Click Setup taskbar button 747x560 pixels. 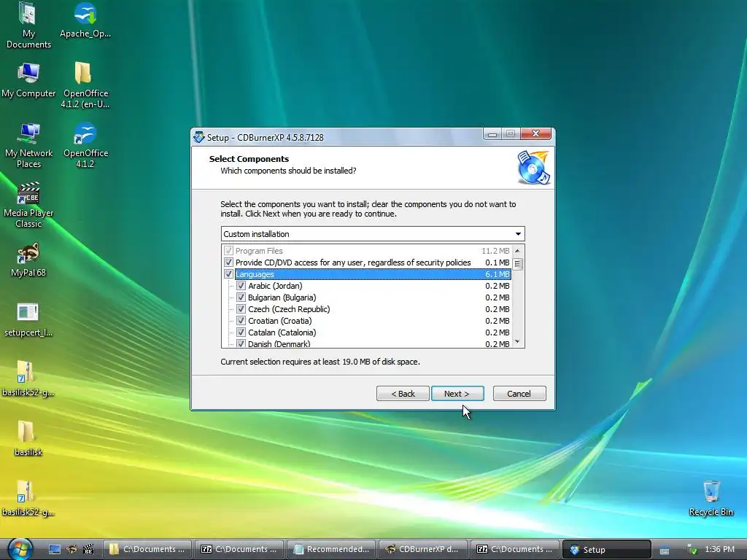point(607,549)
